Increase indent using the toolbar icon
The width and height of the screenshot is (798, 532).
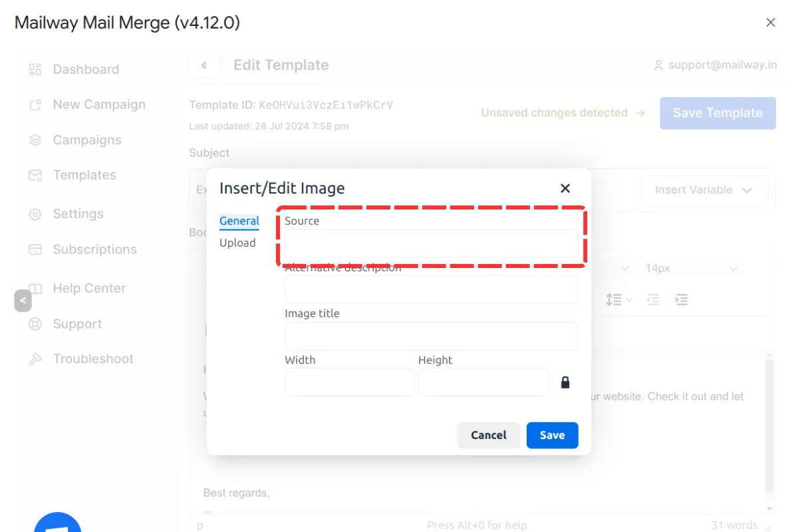tap(681, 300)
